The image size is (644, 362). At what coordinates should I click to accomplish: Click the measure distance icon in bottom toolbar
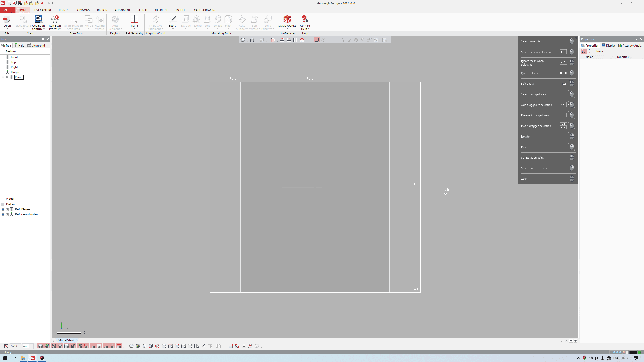[x=230, y=346]
